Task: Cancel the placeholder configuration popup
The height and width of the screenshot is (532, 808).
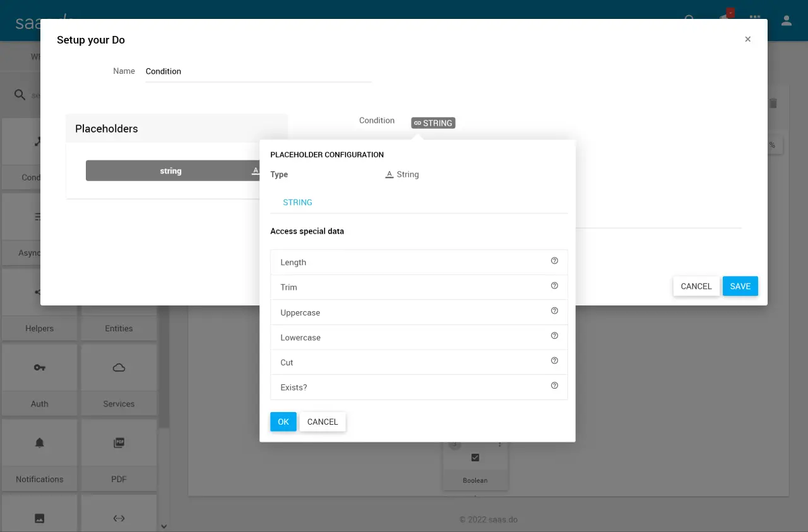Action: click(323, 422)
